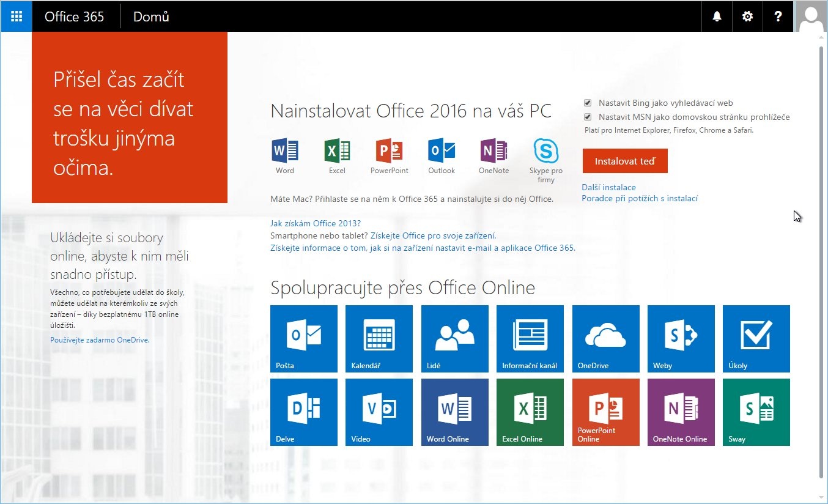Launch the OneNote Online tile
This screenshot has width=828, height=504.
pyautogui.click(x=681, y=412)
